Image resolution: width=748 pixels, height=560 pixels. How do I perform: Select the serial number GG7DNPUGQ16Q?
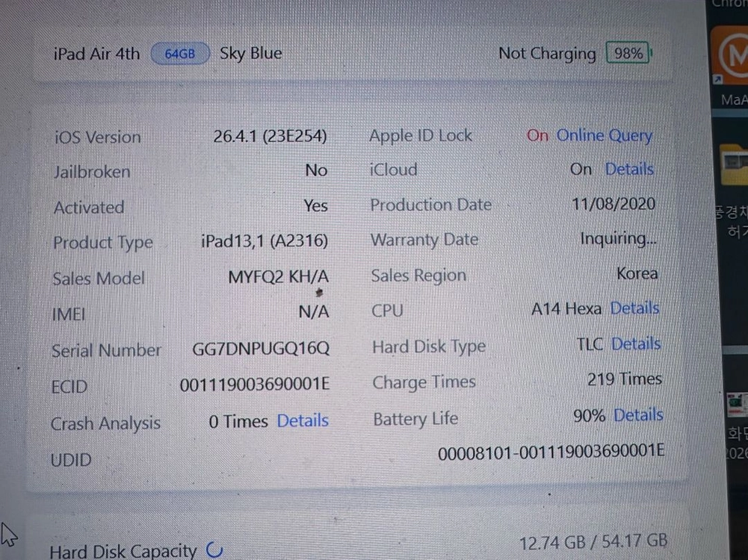pos(261,349)
